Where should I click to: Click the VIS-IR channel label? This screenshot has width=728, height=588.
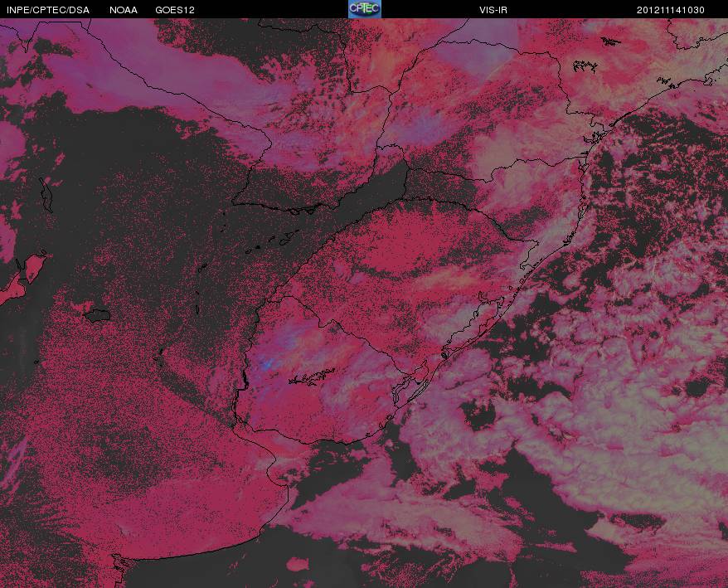tap(493, 10)
